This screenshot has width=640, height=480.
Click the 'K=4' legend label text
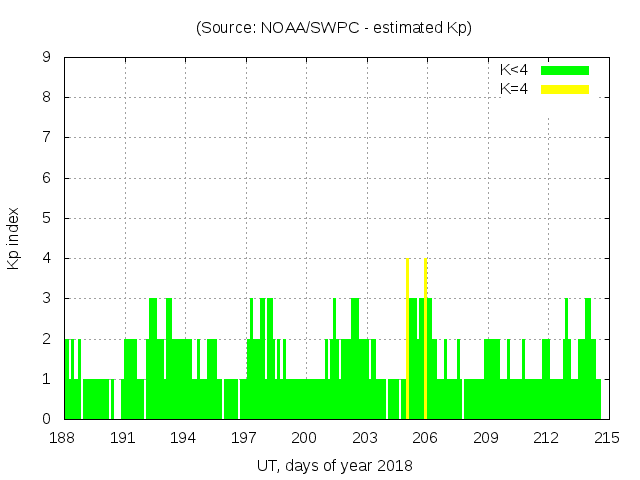click(x=514, y=89)
